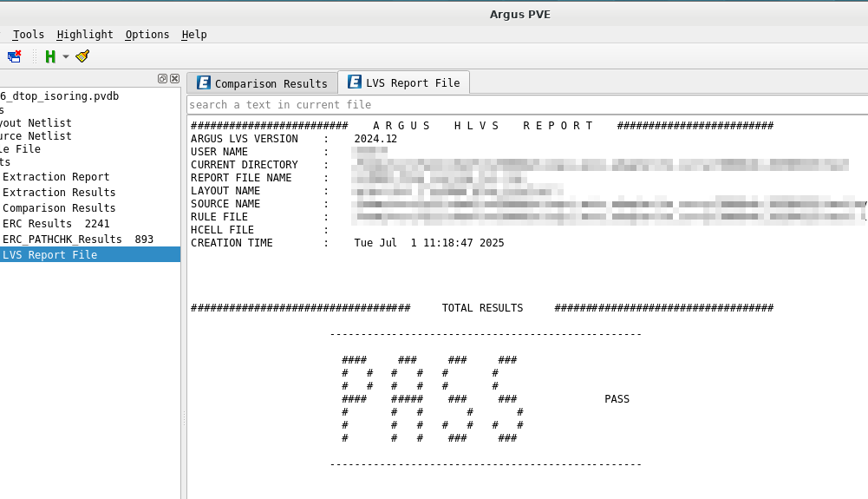Open ERC Results 2241 entry

(55, 224)
